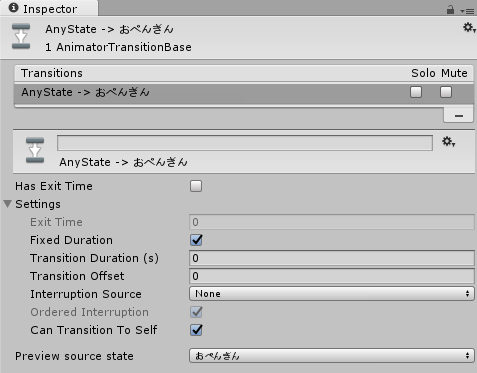Click the transition name input field

pos(245,143)
